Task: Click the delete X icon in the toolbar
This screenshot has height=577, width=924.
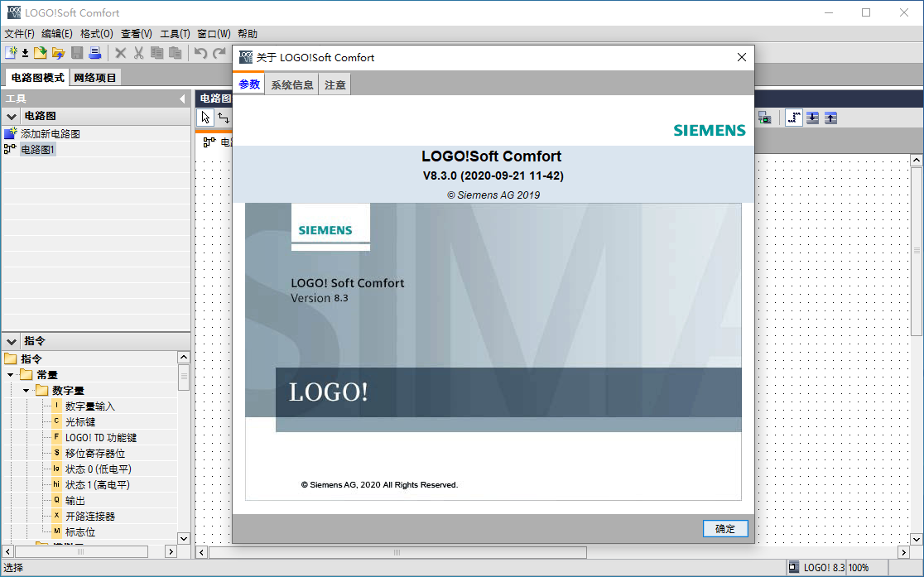Action: (x=121, y=53)
